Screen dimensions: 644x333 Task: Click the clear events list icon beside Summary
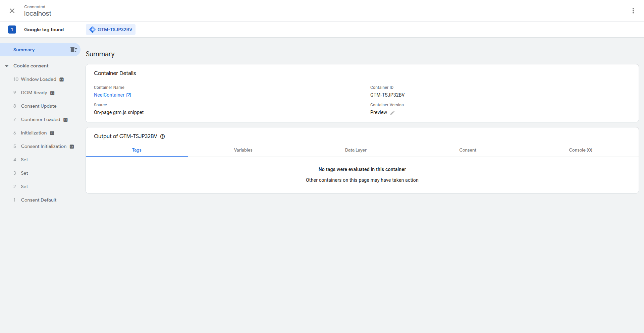point(73,49)
